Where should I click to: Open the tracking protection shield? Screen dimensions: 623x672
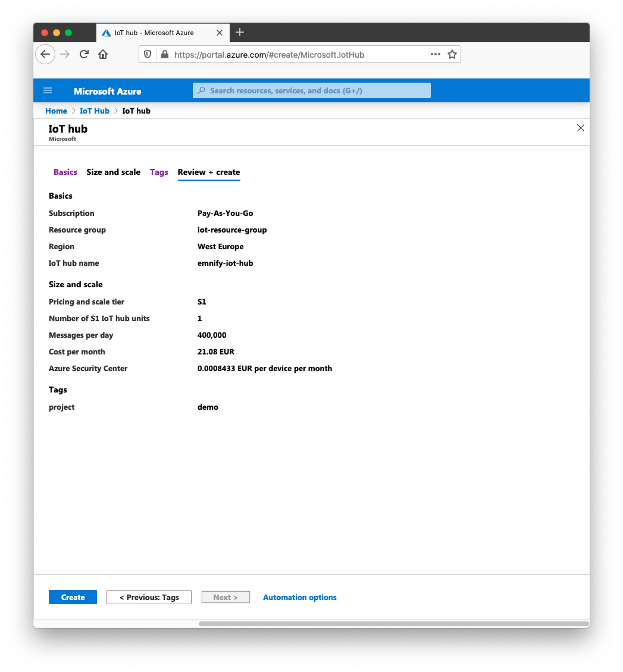(x=147, y=54)
